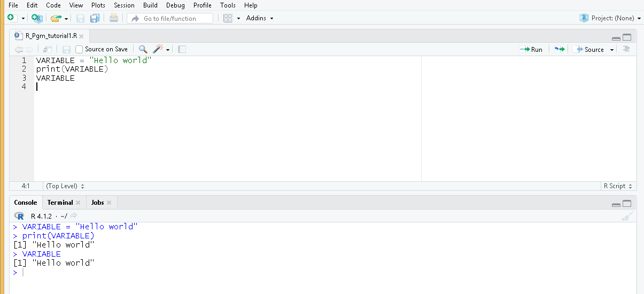Viewport: 644px width, 294px height.
Task: Expand the Source button dropdown arrow
Action: coord(612,50)
